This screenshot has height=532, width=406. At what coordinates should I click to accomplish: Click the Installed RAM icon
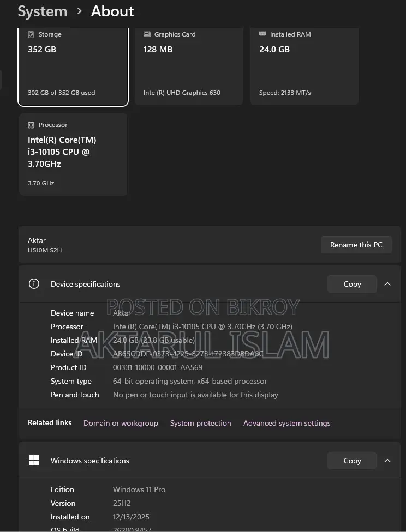coord(262,34)
